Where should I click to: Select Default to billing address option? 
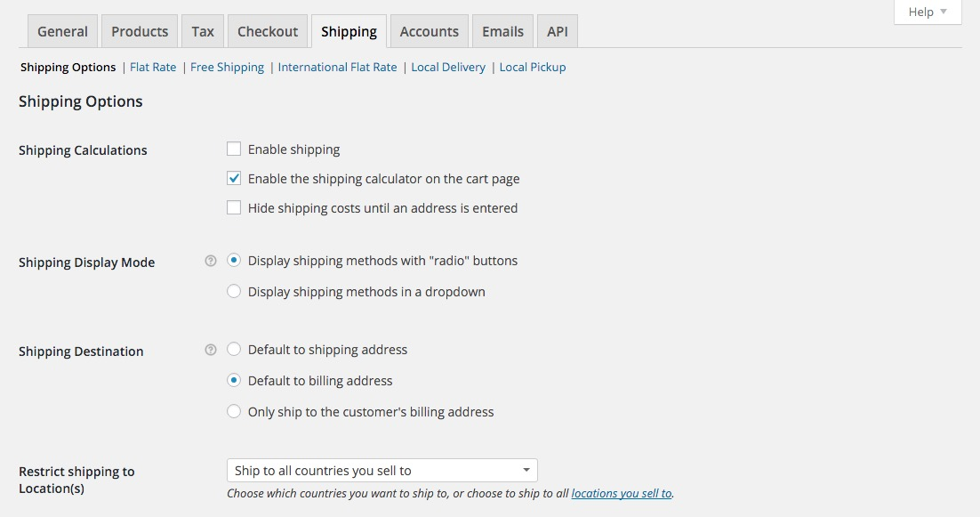[234, 381]
